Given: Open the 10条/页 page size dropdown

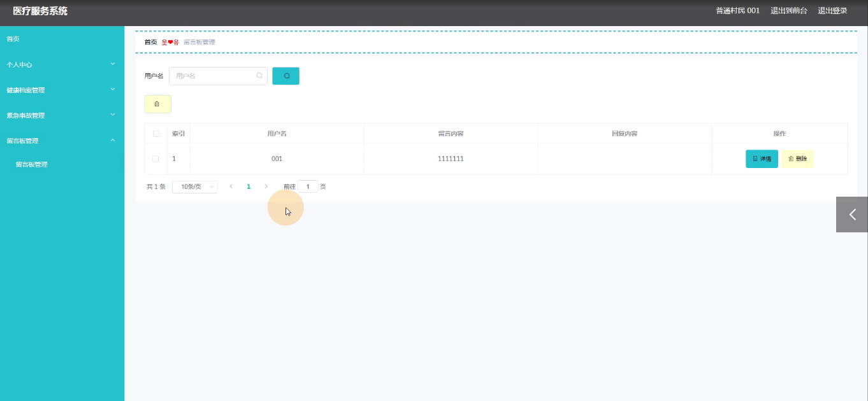Looking at the screenshot, I should 194,186.
